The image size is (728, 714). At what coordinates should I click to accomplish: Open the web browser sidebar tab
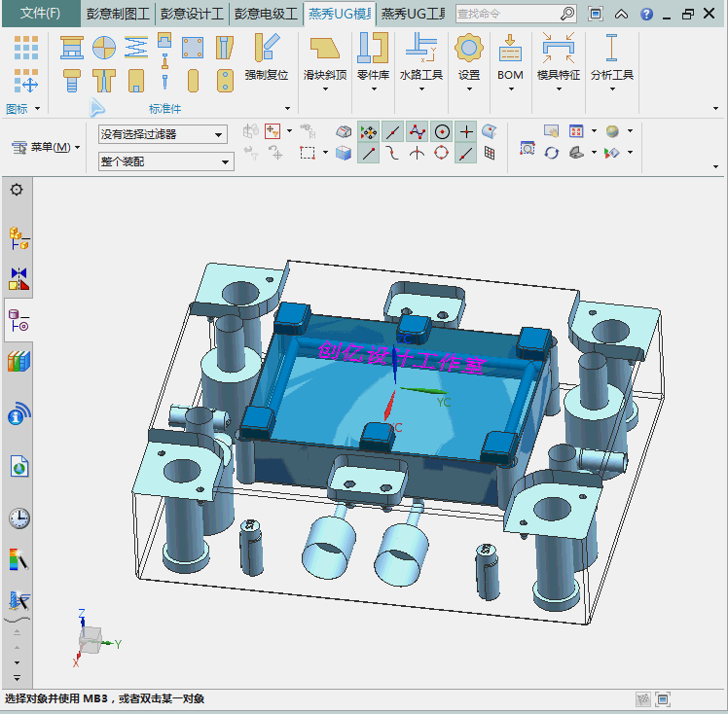click(19, 466)
